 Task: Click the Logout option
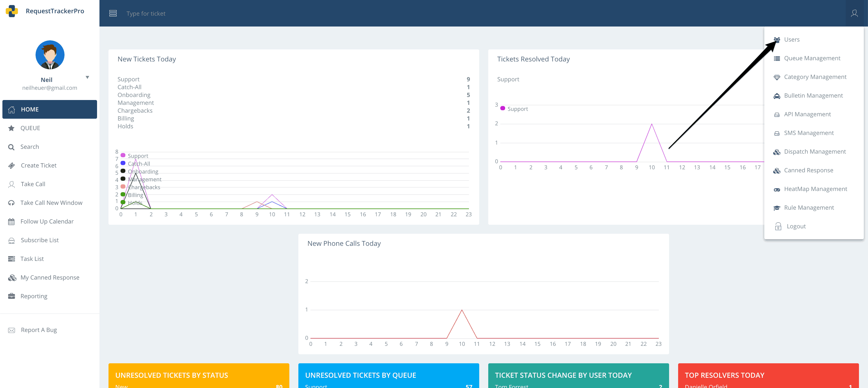(x=797, y=226)
